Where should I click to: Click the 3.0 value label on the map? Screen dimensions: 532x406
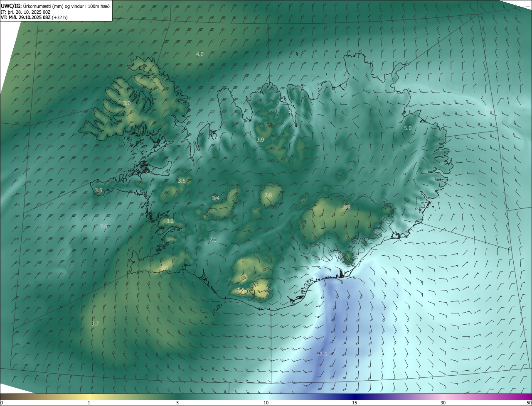127,103
